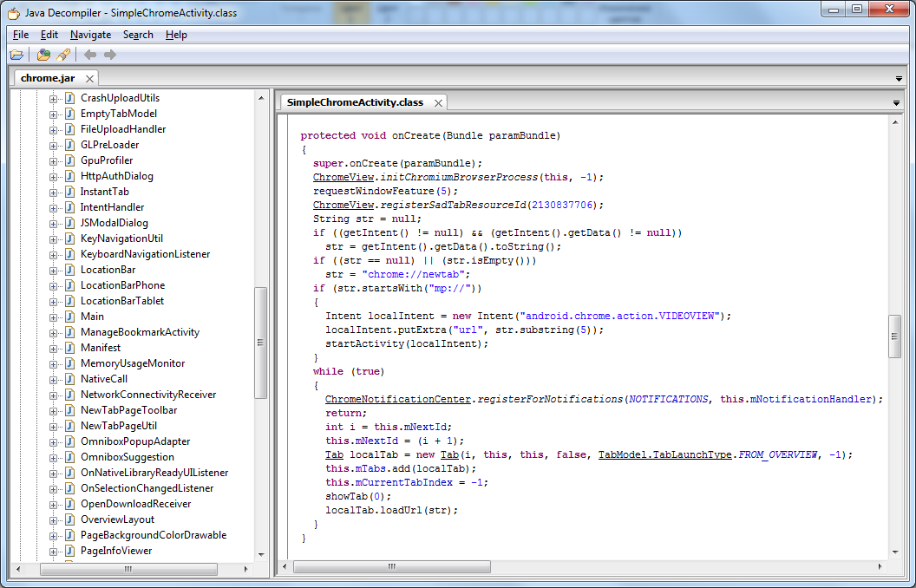The width and height of the screenshot is (916, 588).
Task: Click the Open Type toolbar icon
Action: [43, 55]
